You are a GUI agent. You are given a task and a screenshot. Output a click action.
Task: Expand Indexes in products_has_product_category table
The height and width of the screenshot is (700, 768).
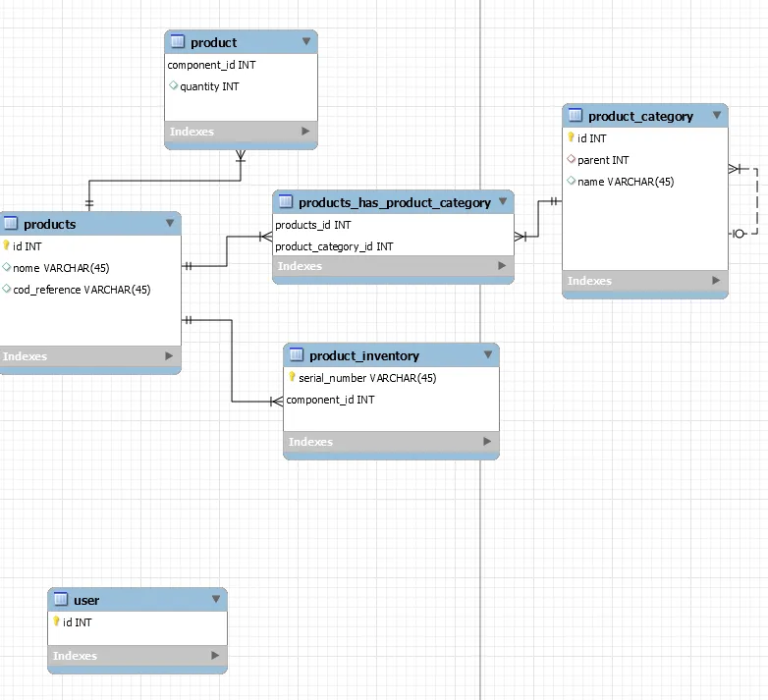[x=502, y=266]
